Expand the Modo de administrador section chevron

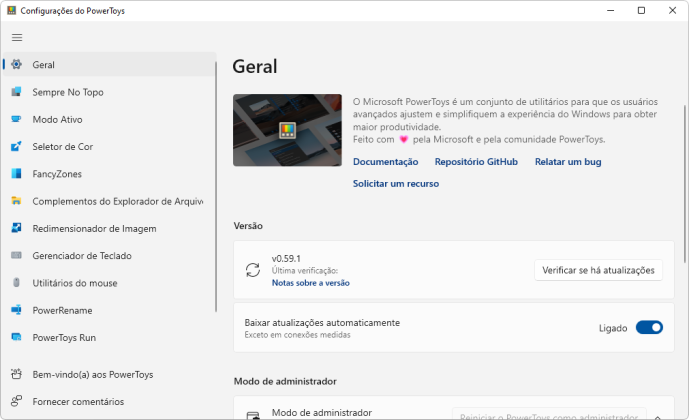coord(658,416)
